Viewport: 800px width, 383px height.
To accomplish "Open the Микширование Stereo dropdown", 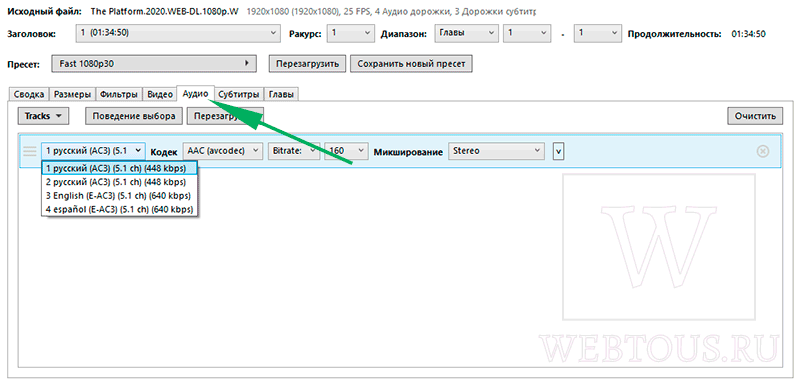I will tap(495, 151).
